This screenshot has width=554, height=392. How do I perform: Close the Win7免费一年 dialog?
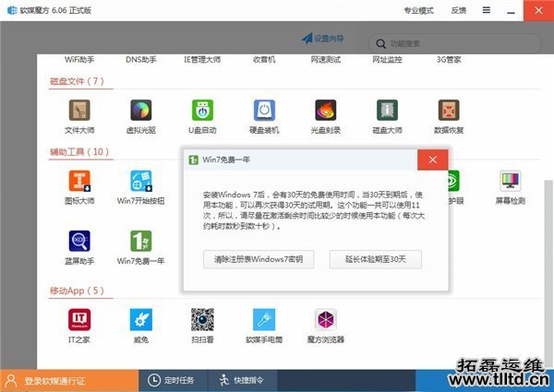(433, 160)
